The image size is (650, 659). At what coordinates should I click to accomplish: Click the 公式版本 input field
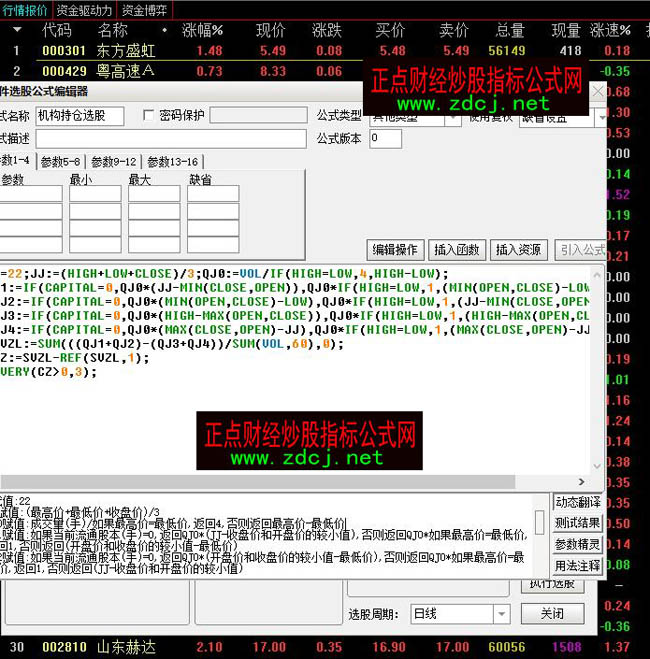(x=385, y=139)
